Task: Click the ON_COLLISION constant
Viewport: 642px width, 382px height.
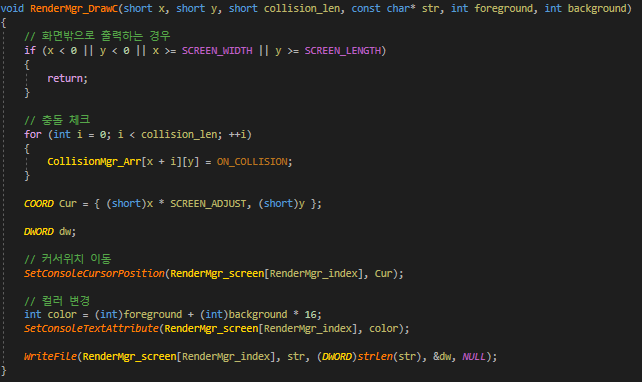Action: [x=252, y=162]
